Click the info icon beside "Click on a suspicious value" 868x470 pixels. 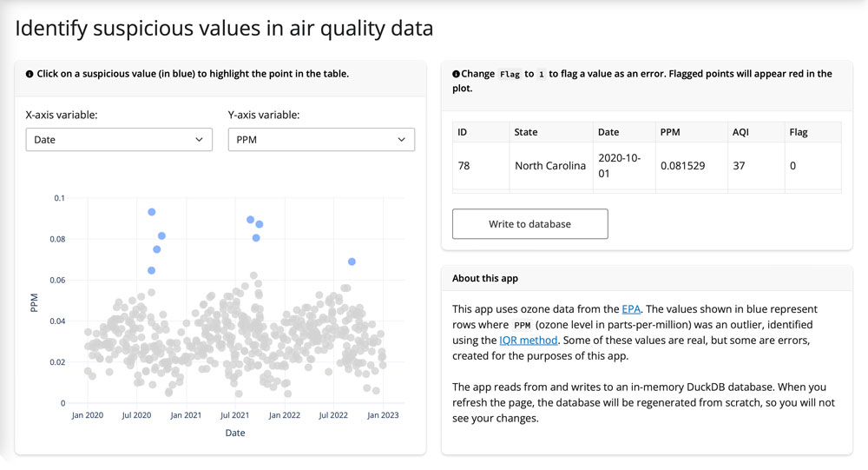30,74
